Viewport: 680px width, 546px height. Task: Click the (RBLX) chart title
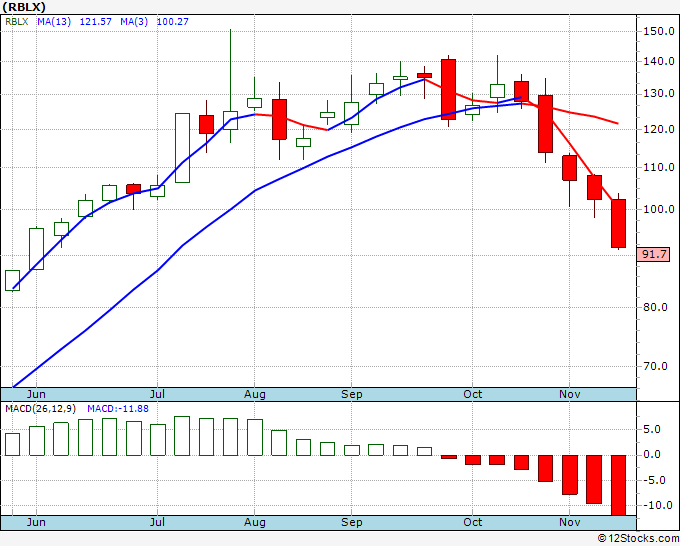point(24,7)
